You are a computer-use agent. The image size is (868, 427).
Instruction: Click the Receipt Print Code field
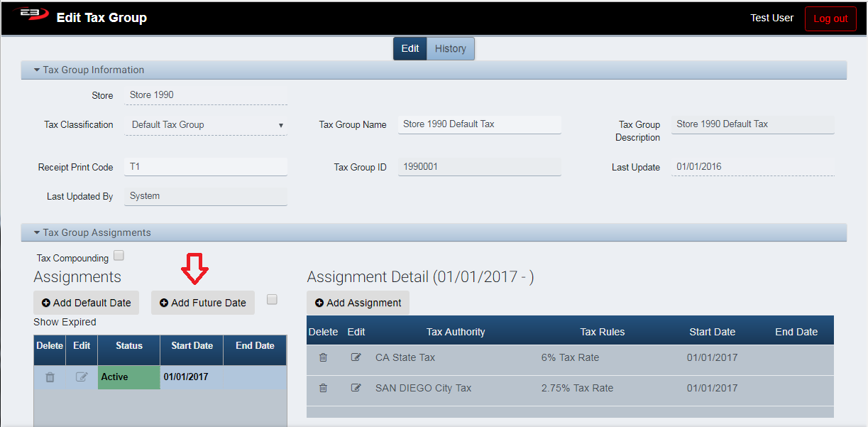pyautogui.click(x=206, y=167)
